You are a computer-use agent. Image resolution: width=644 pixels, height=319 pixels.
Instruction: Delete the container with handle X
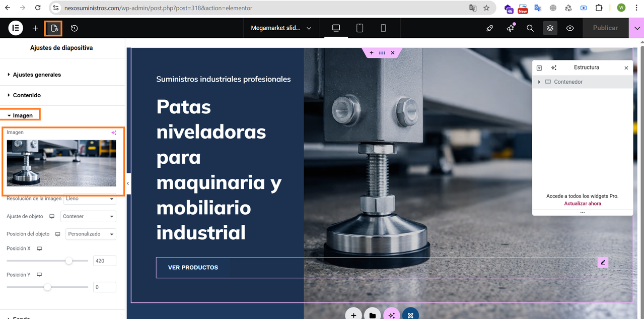(393, 53)
